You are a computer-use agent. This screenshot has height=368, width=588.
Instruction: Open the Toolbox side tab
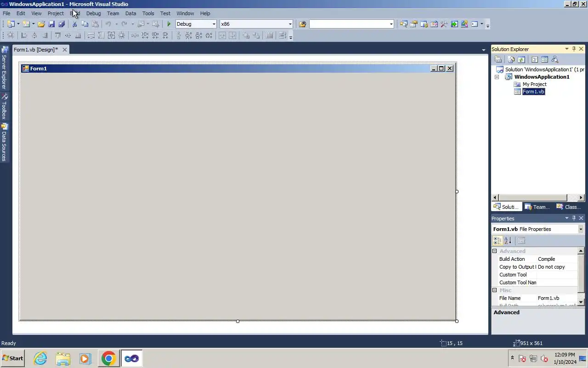[4, 107]
